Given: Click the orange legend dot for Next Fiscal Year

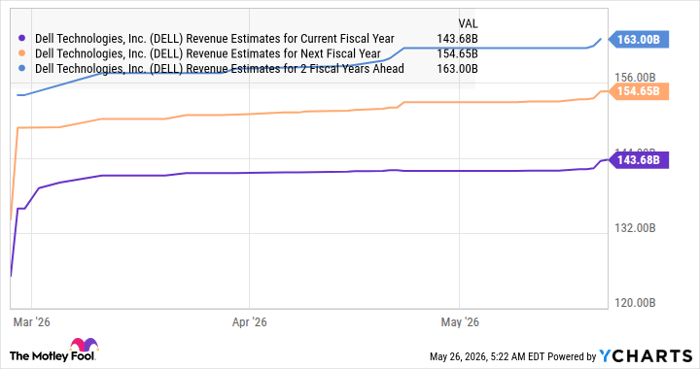Looking at the screenshot, I should (21, 54).
